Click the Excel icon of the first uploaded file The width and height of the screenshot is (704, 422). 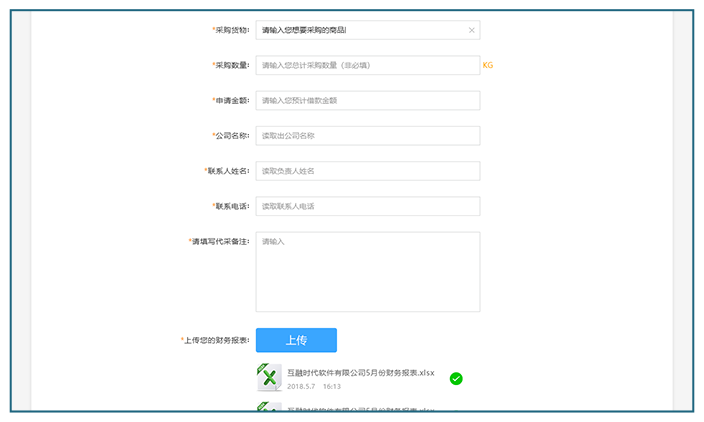pyautogui.click(x=268, y=377)
